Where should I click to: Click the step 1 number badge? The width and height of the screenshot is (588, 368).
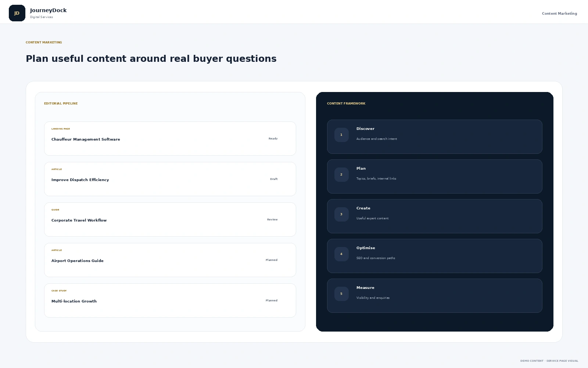click(341, 135)
